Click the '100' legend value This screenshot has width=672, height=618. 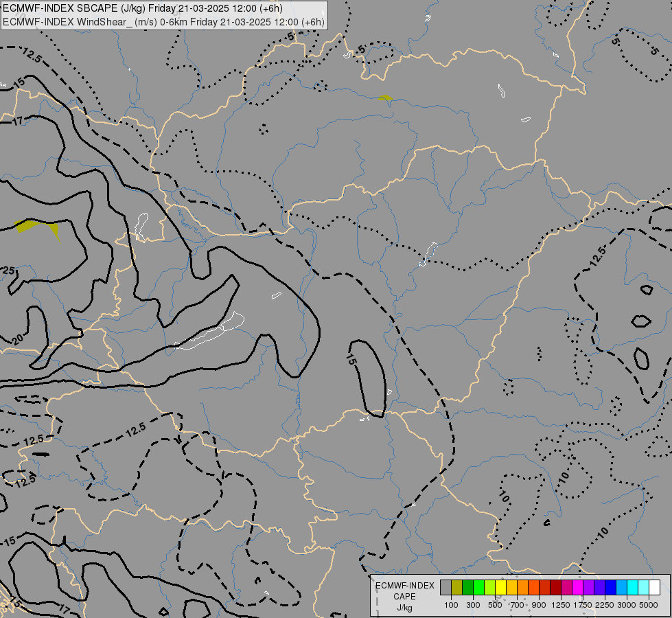451,605
